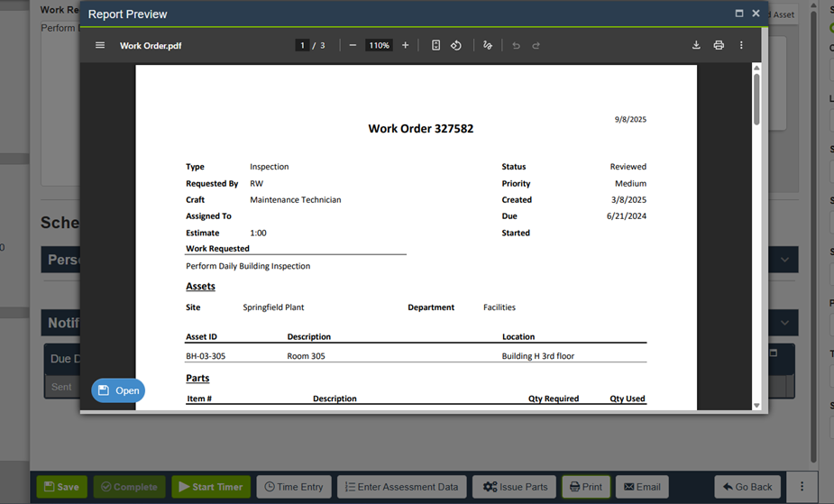Rotate the document counterclockwise
This screenshot has width=834, height=504.
pos(456,45)
